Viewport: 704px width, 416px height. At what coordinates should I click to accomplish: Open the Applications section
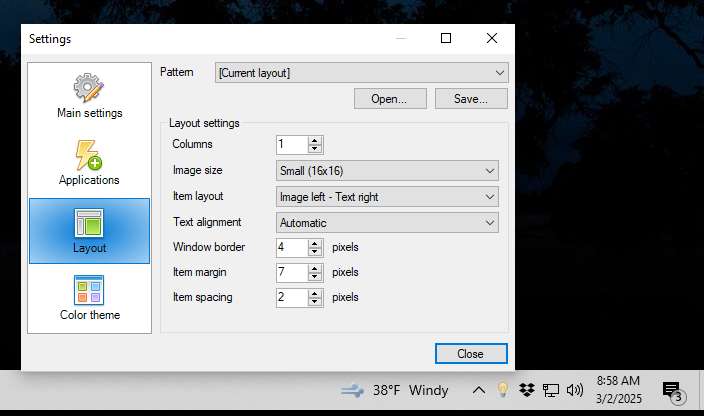[x=89, y=164]
